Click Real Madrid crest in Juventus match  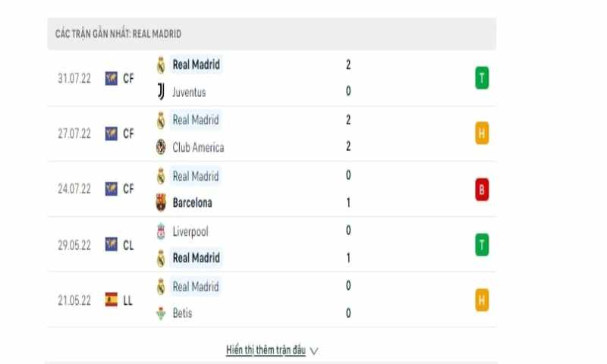[160, 64]
